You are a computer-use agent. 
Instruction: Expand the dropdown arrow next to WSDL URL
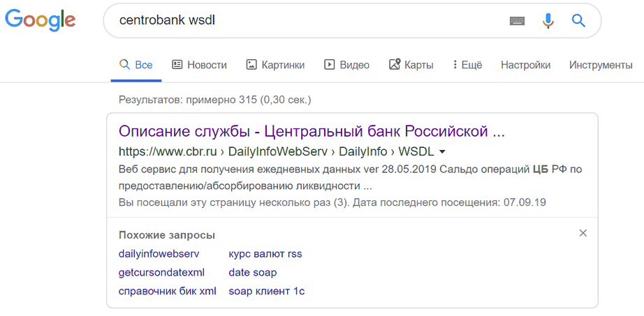coord(442,152)
